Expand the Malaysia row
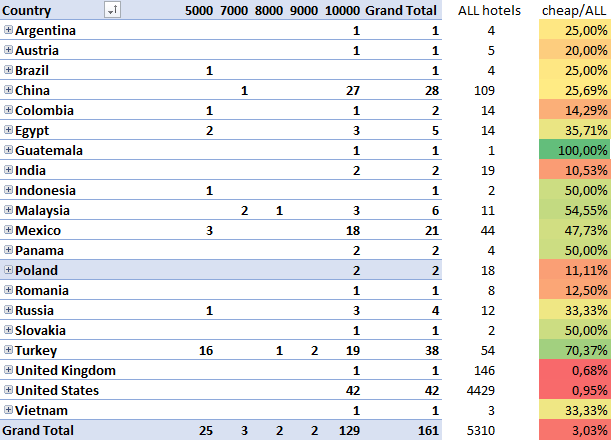Viewport: 613px width, 442px height. (8, 209)
